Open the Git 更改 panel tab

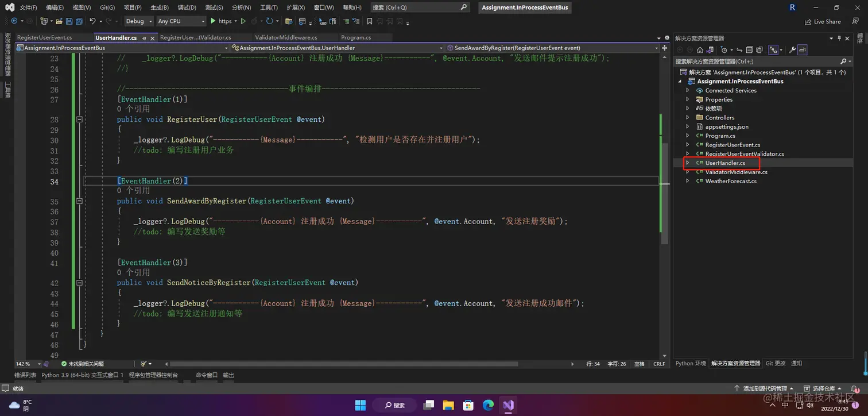(776, 364)
